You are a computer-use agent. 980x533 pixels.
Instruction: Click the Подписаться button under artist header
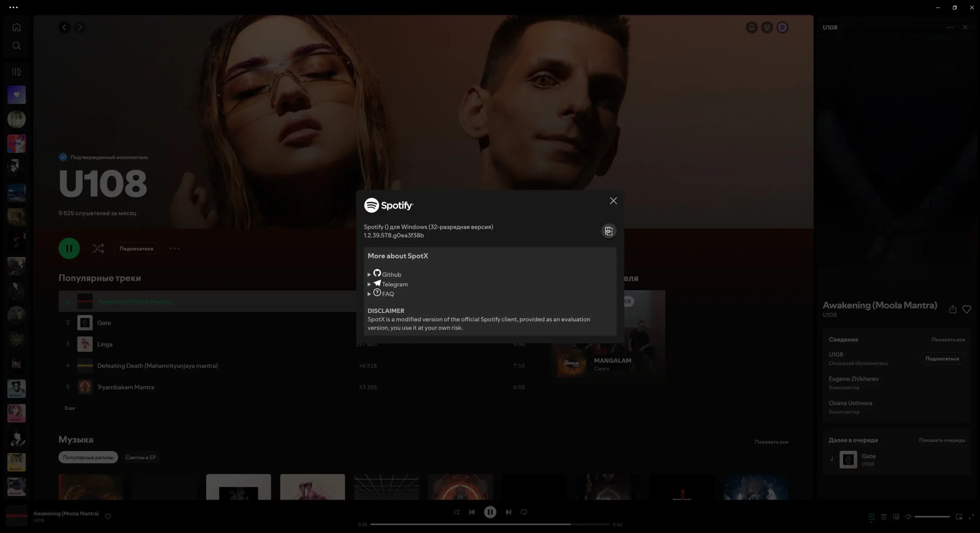click(x=136, y=249)
